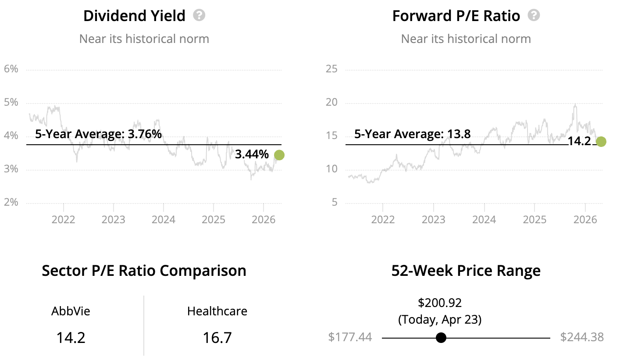Click the 2022 label on forward P/E chart

click(x=383, y=219)
